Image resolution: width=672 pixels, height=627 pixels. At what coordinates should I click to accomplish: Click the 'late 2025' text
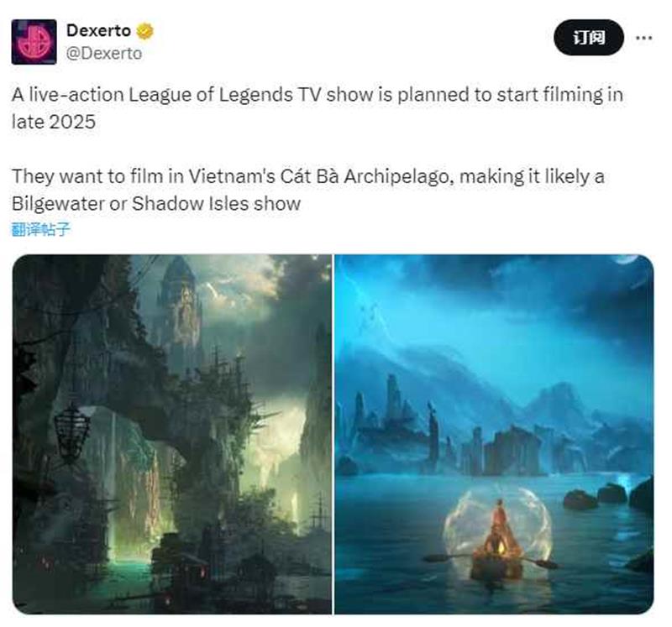(54, 122)
